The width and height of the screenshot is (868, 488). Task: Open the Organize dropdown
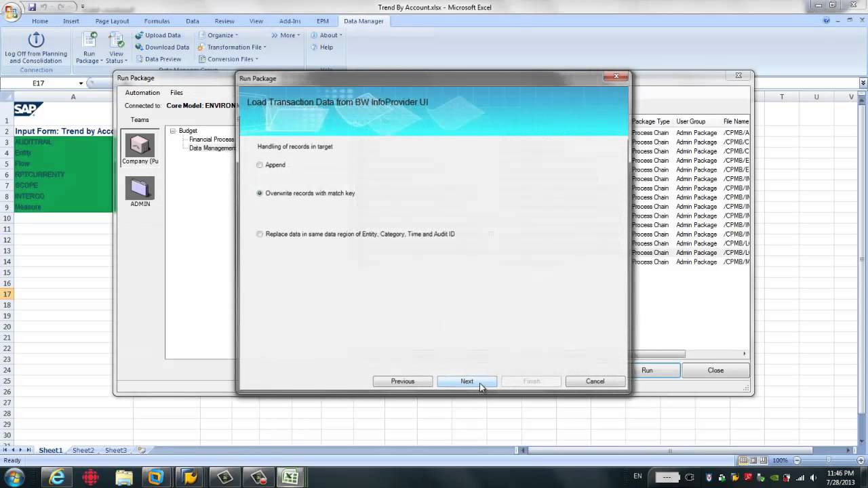(x=218, y=35)
